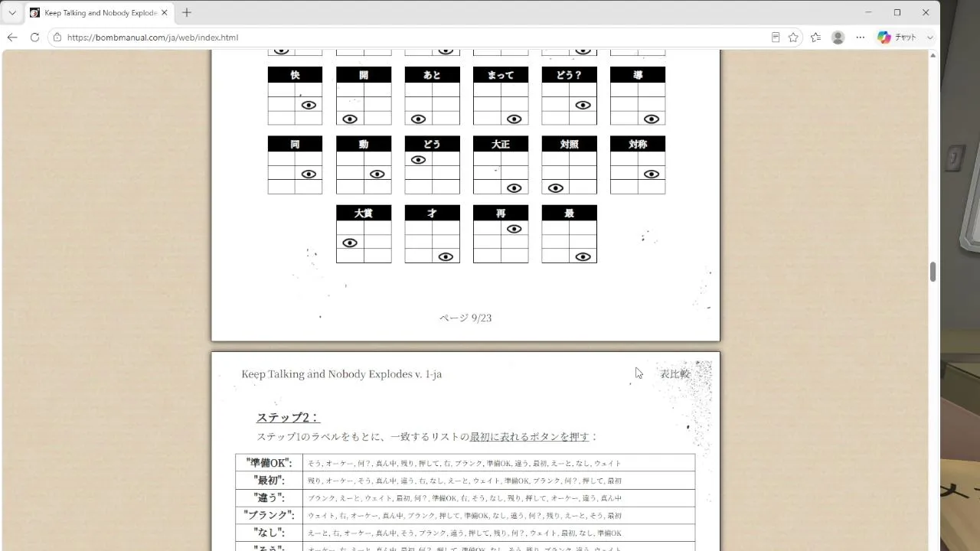
Task: Click the eye icon under あと
Action: click(418, 119)
